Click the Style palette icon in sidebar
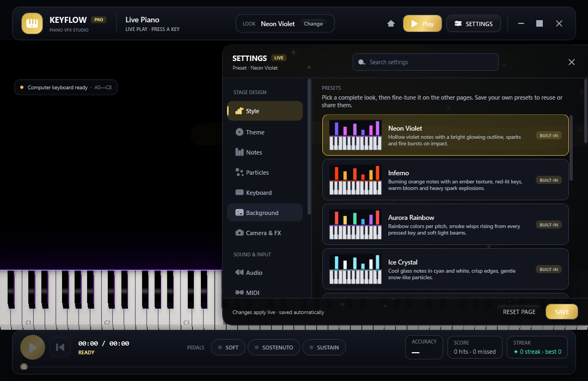Screen dimensions: 588x381 tap(239, 110)
